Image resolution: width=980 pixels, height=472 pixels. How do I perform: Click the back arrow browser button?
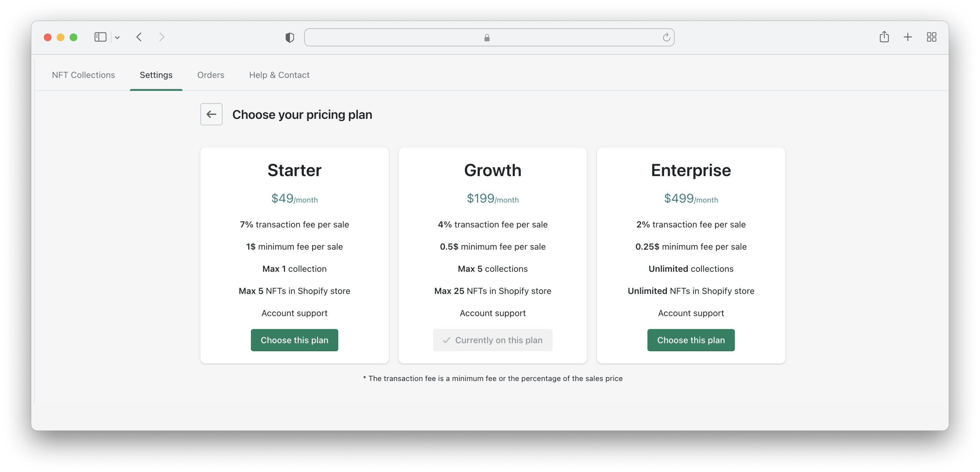point(139,37)
